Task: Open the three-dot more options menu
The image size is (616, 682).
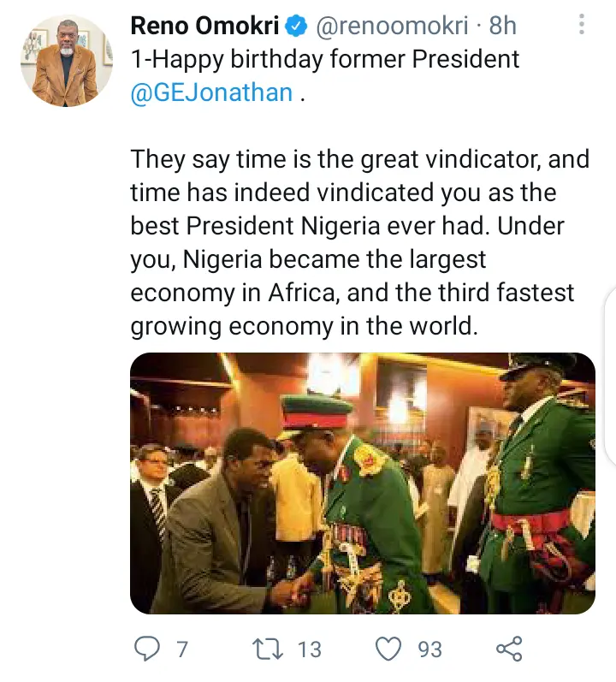Action: (x=582, y=24)
